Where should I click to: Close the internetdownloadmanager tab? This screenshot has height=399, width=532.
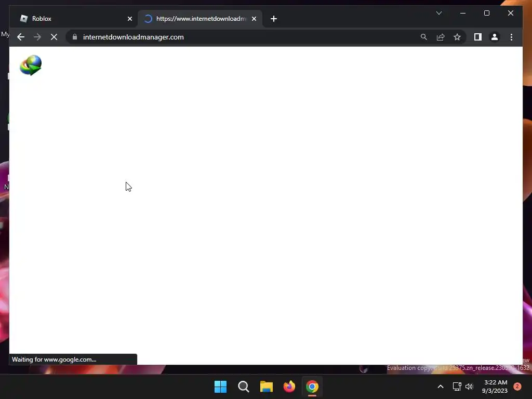coord(254,19)
